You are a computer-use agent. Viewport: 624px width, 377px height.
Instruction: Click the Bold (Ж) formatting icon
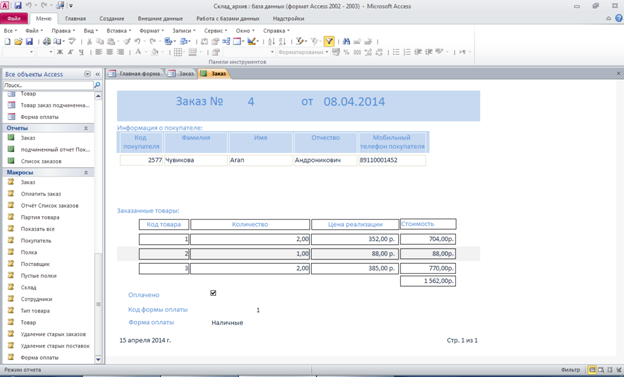[60, 52]
